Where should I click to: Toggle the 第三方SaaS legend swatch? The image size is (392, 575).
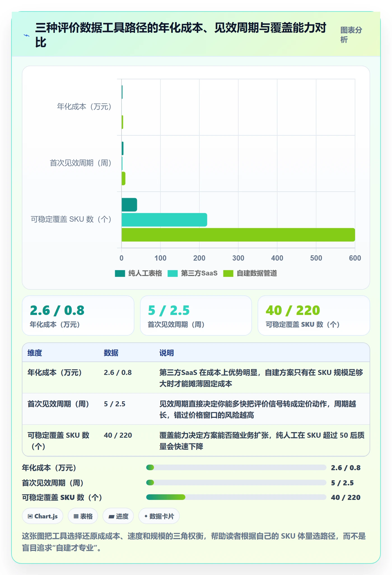[172, 273]
